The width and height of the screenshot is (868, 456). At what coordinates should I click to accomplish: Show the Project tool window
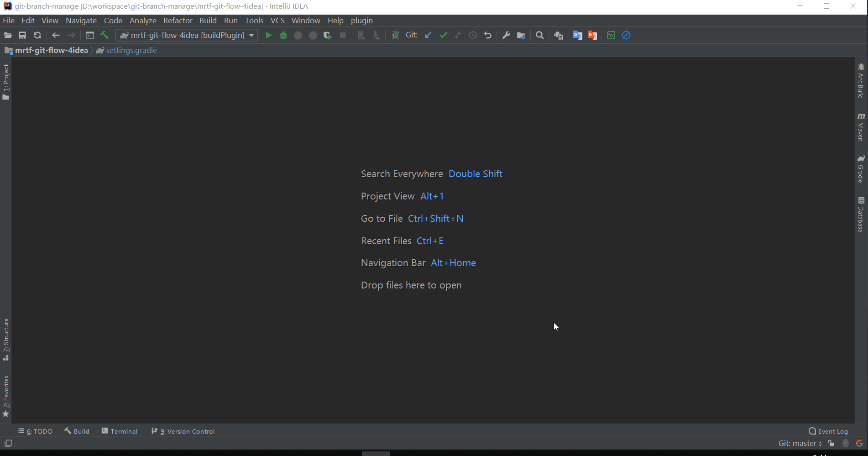click(6, 82)
